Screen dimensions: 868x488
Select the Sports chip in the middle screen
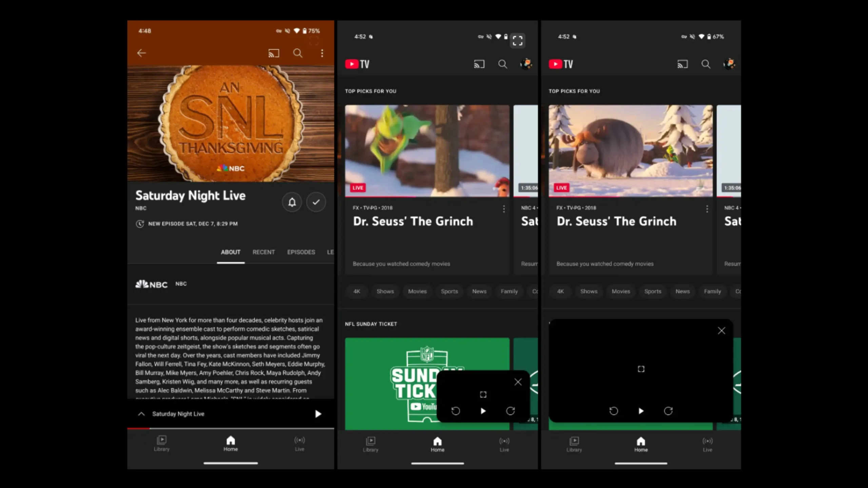pyautogui.click(x=449, y=291)
